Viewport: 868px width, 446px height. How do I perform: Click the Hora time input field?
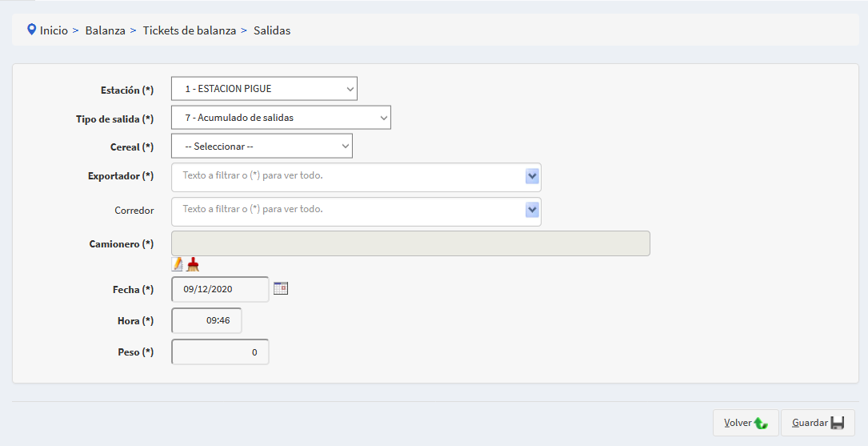(206, 320)
